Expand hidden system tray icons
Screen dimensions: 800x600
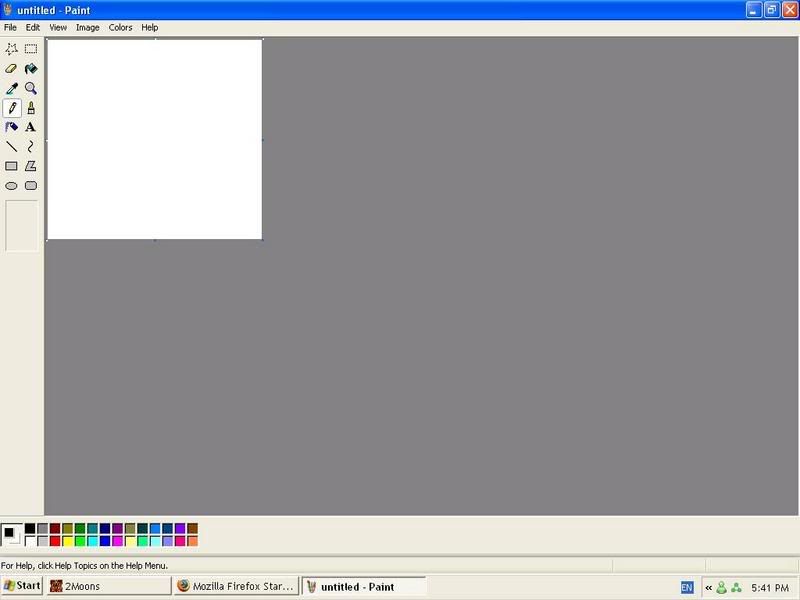708,587
